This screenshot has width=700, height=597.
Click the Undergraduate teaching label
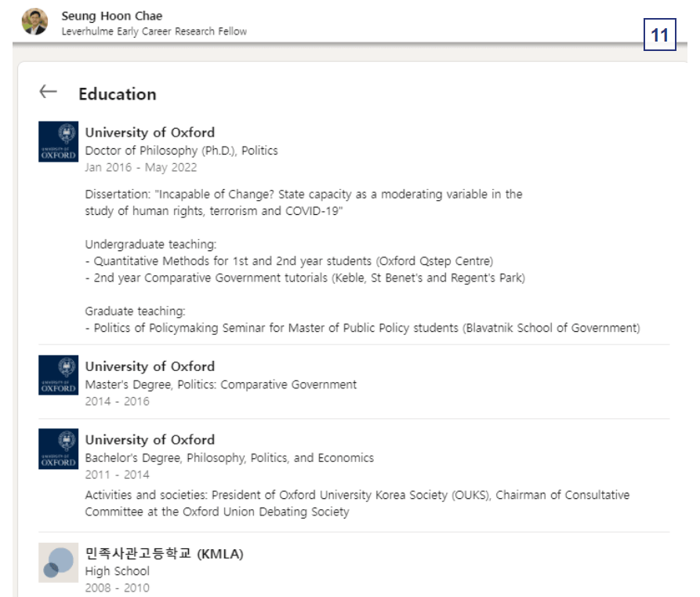pos(151,245)
